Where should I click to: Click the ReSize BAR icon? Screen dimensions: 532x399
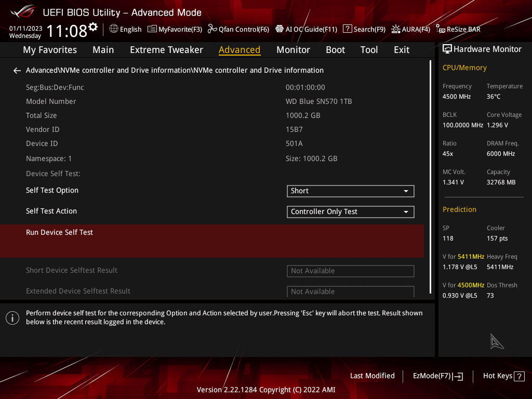pyautogui.click(x=441, y=29)
